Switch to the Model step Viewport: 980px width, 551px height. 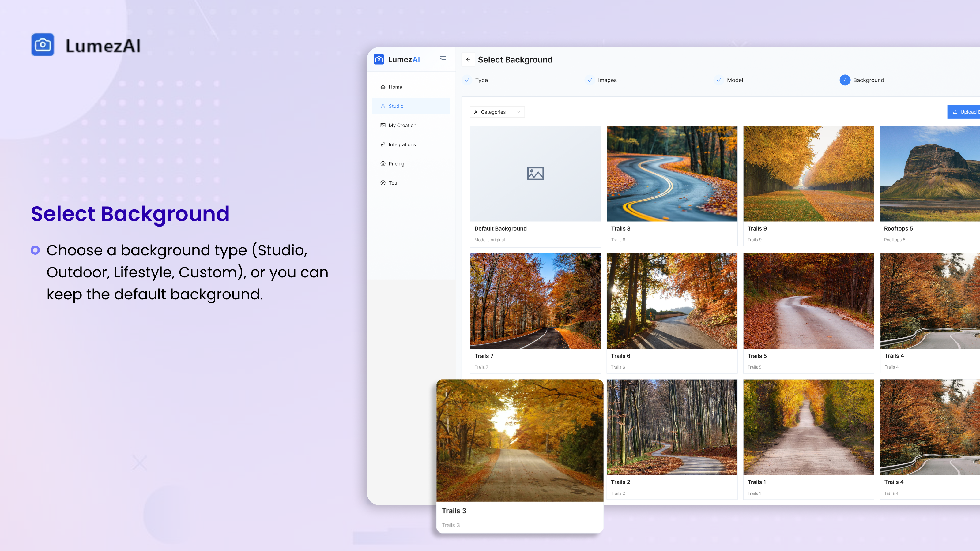click(734, 80)
